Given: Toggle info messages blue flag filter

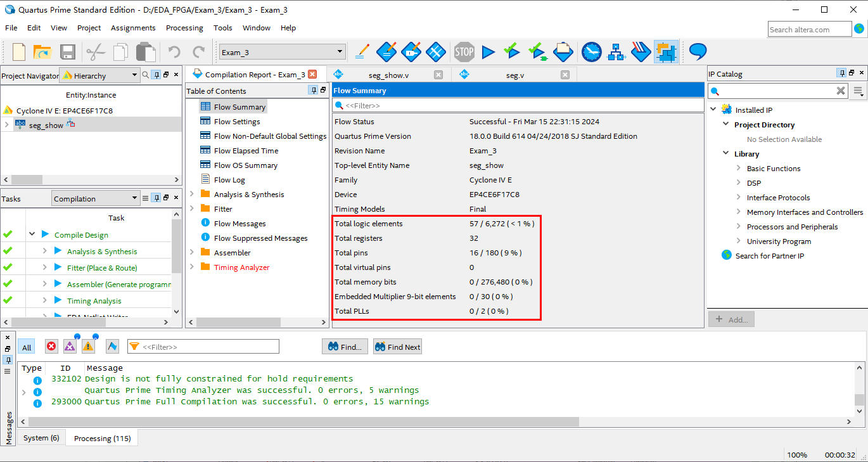Looking at the screenshot, I should [x=112, y=346].
